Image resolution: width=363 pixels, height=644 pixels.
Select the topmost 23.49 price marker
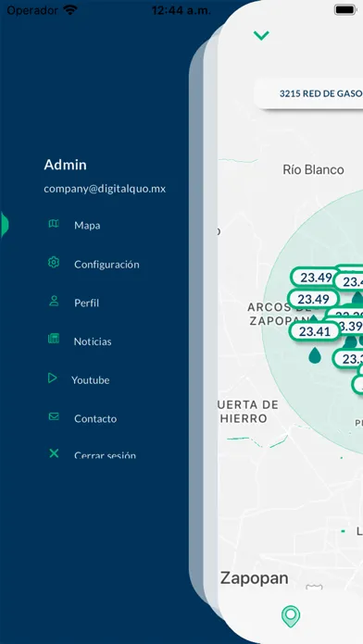click(x=316, y=278)
